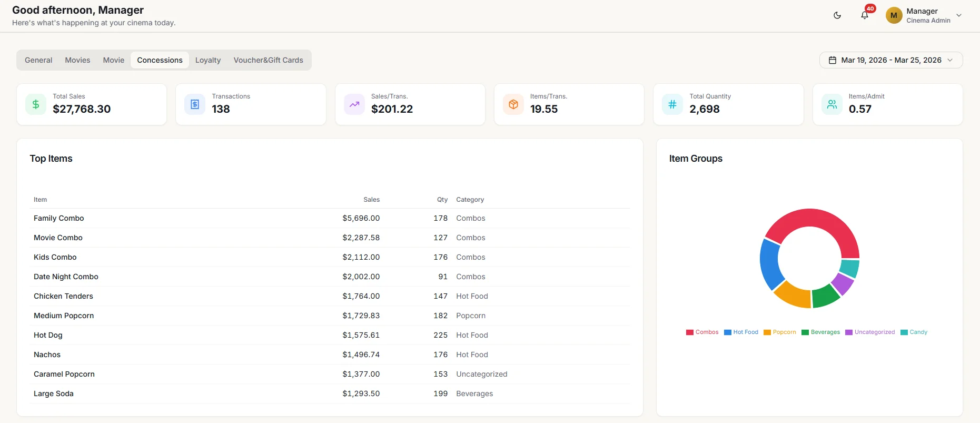Viewport: 980px width, 423px height.
Task: Switch to the General tab
Action: pos(38,60)
